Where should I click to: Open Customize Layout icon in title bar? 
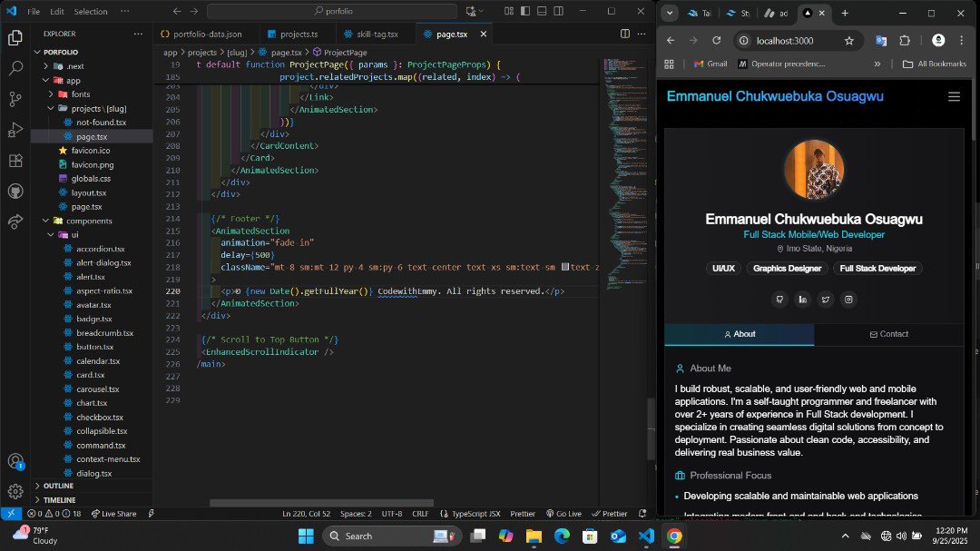coord(509,11)
